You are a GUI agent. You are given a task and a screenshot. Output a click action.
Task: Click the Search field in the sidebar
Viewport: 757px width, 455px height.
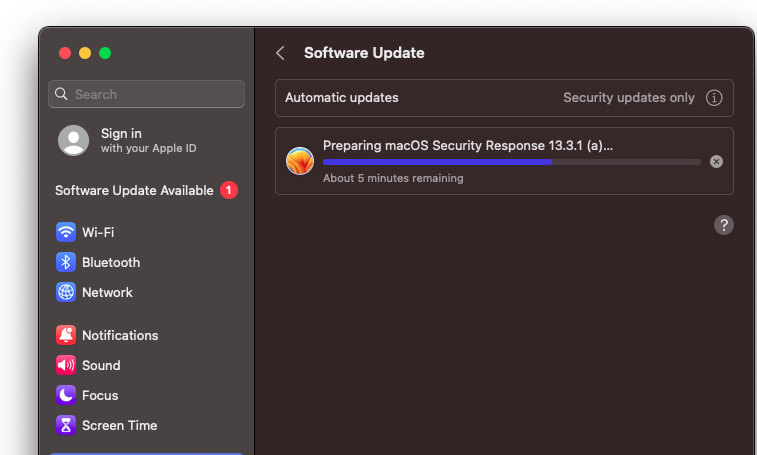[x=147, y=94]
